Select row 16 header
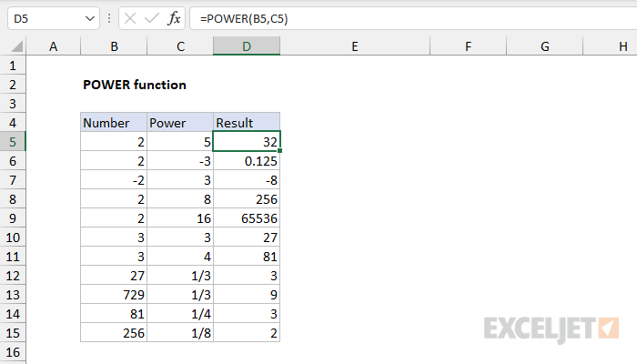 click(x=13, y=352)
